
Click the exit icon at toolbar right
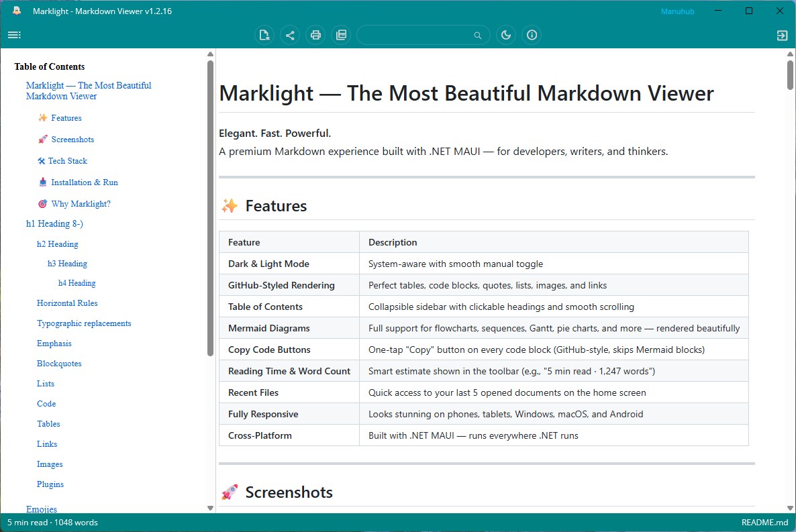pos(782,35)
